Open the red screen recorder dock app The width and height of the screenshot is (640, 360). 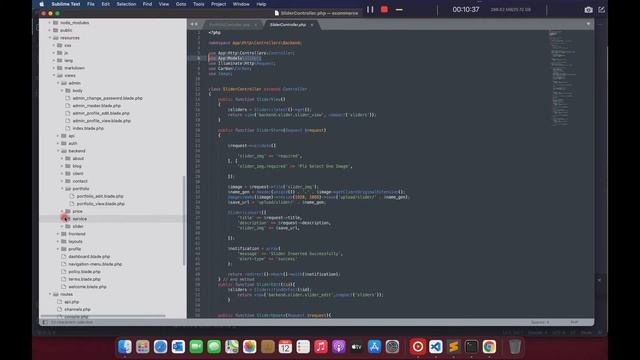(418, 347)
